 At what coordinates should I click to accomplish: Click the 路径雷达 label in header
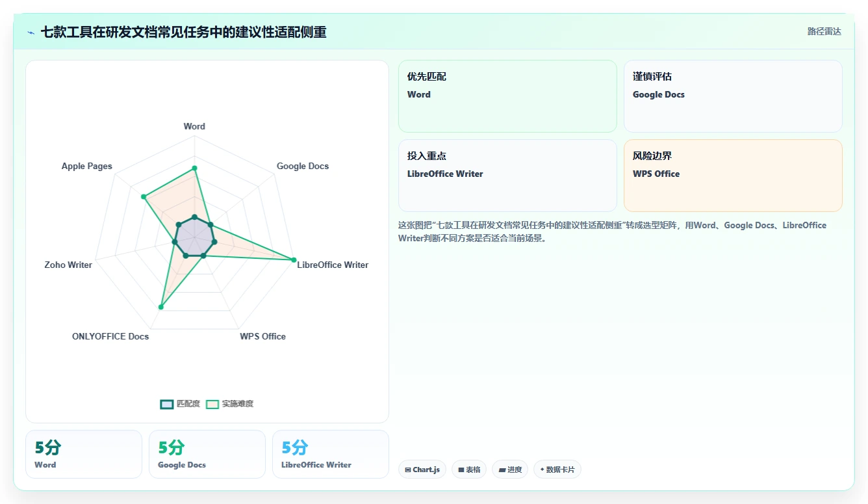[x=824, y=31]
